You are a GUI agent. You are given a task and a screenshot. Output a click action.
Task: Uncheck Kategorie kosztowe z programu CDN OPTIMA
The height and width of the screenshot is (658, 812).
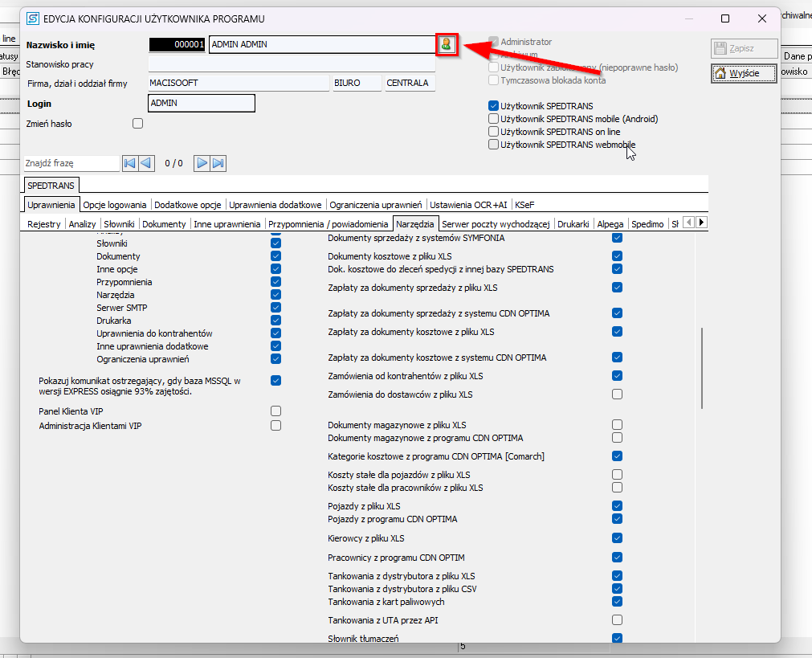pyautogui.click(x=618, y=456)
